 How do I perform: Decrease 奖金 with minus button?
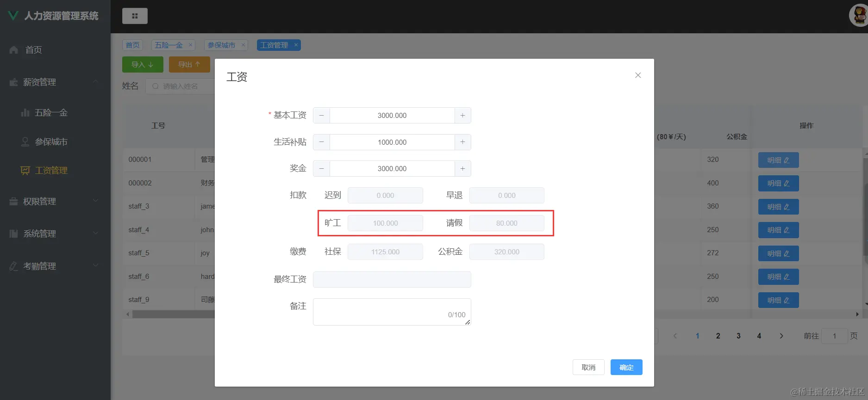tap(321, 169)
